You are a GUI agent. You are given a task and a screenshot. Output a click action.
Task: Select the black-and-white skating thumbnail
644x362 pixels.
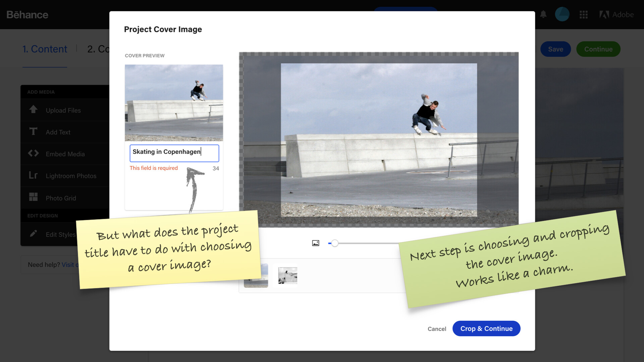(288, 276)
